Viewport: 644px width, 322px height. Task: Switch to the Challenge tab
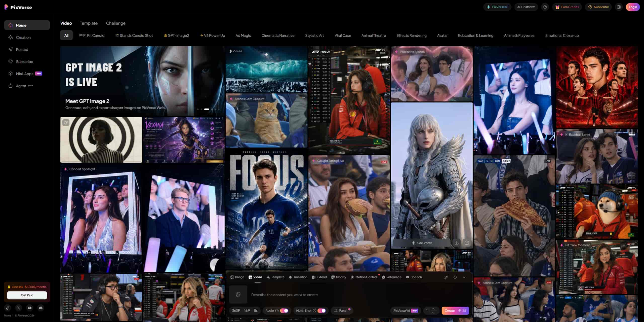click(x=116, y=23)
